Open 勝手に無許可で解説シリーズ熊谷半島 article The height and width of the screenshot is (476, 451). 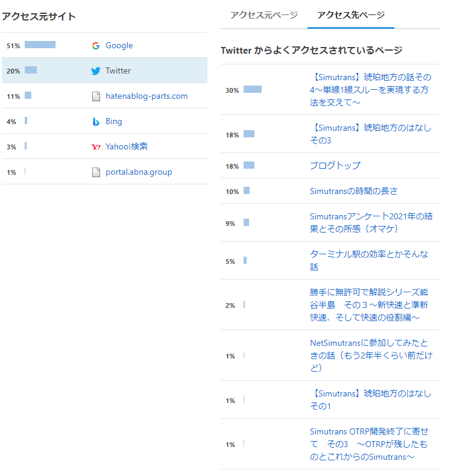click(369, 305)
